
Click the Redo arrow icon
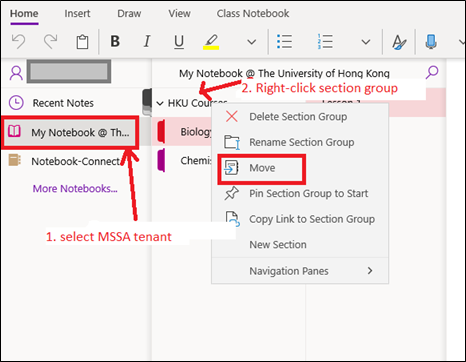[50, 42]
